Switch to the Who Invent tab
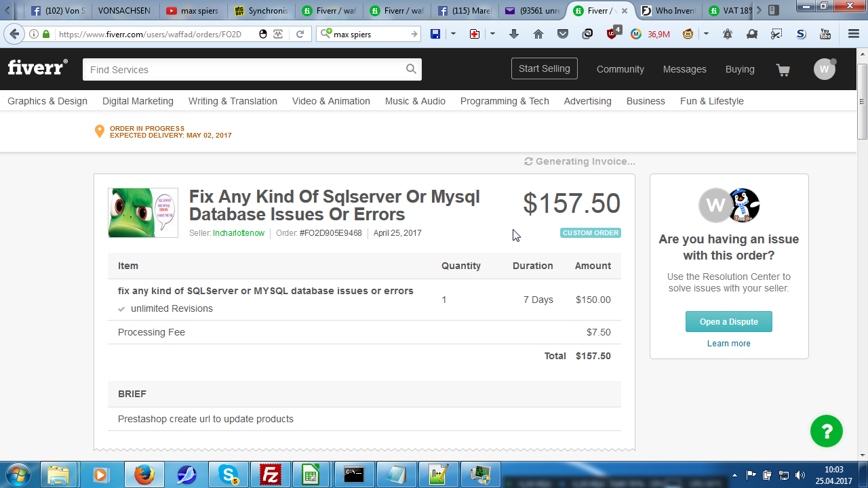 668,11
